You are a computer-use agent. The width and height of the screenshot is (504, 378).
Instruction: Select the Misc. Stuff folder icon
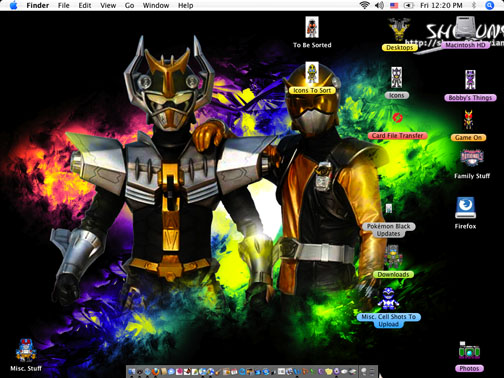26,350
